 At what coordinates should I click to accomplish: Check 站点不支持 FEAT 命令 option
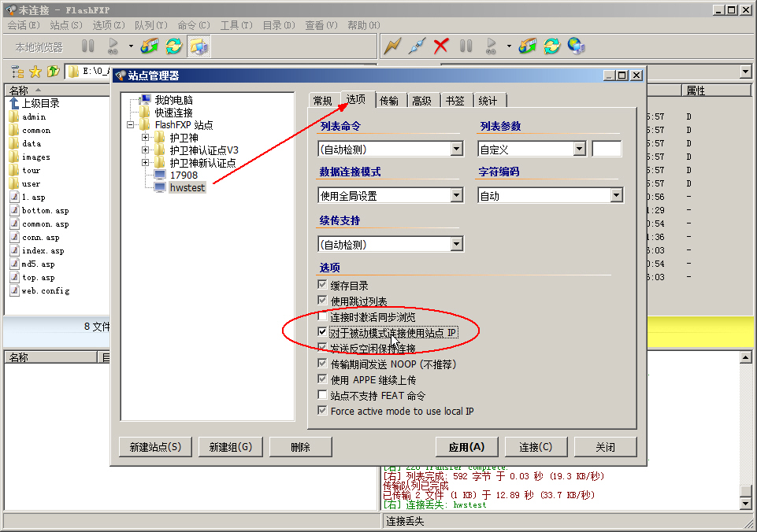point(322,395)
